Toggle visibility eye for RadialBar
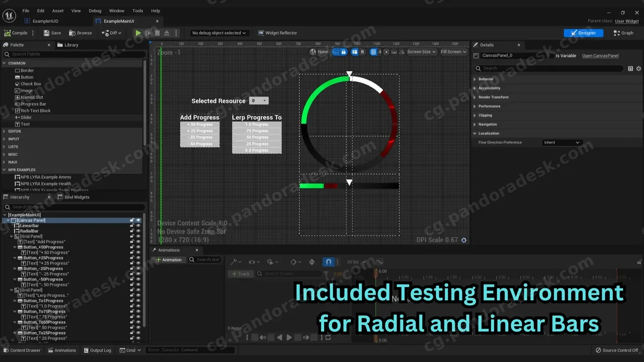Viewport: 644px width, 362px height. pyautogui.click(x=138, y=231)
